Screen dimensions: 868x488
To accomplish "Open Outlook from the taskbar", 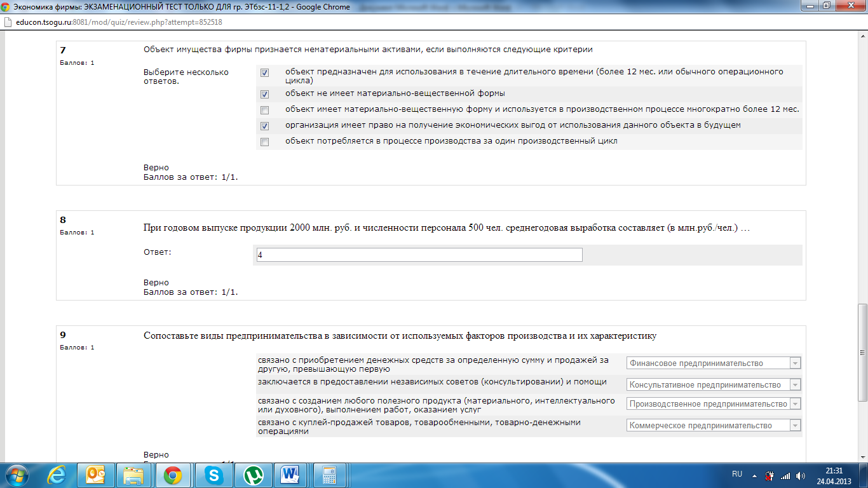I will pos(95,475).
